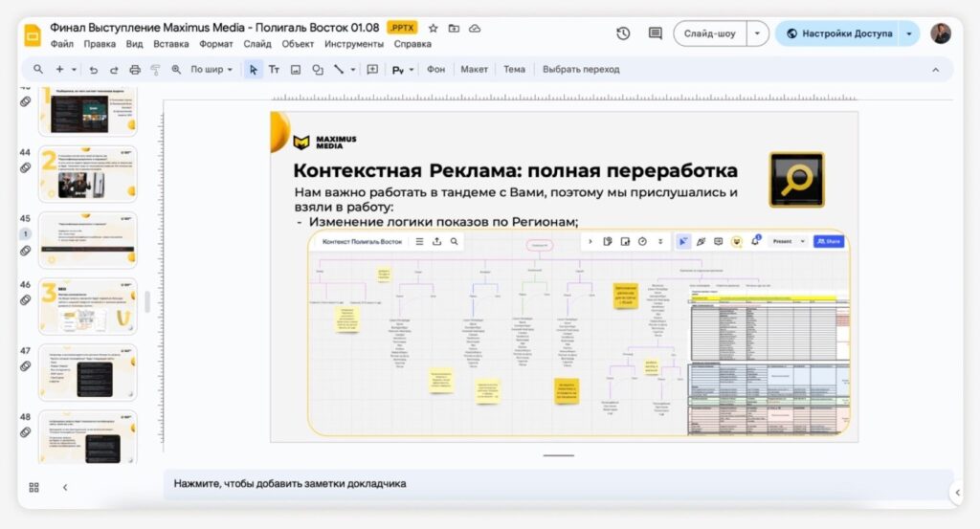Click the search menus magnifier icon

pyautogui.click(x=38, y=69)
